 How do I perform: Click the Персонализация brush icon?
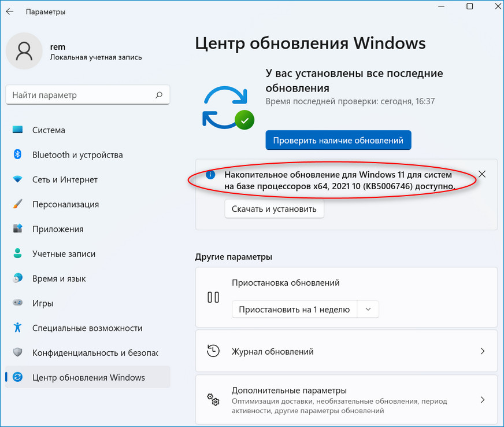[17, 204]
